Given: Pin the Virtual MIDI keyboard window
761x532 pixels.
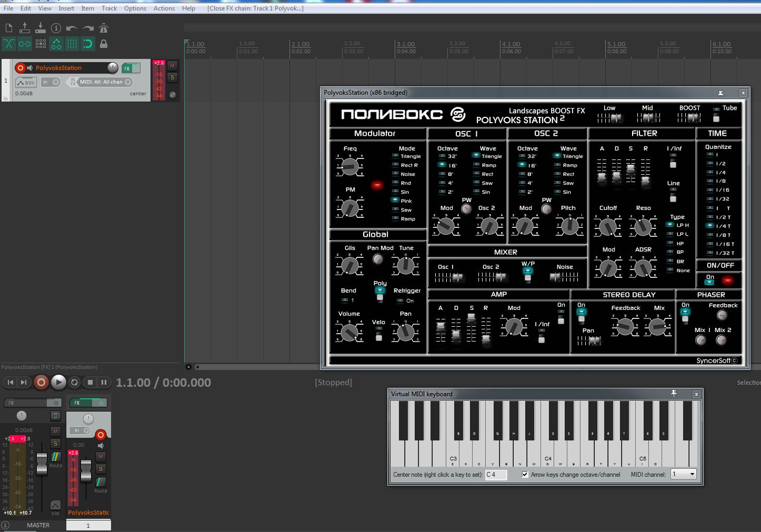Looking at the screenshot, I should (x=674, y=394).
